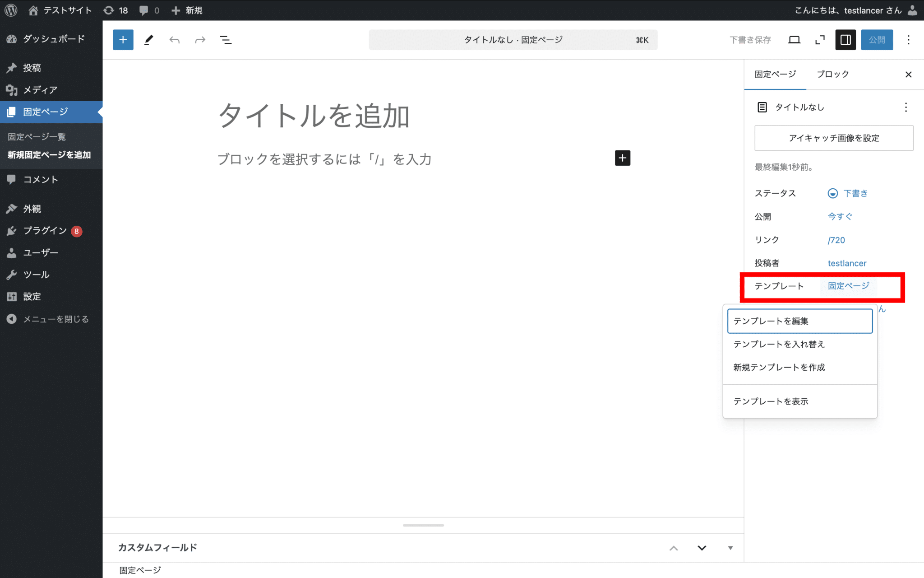
Task: Click the Redo arrow icon
Action: point(200,40)
